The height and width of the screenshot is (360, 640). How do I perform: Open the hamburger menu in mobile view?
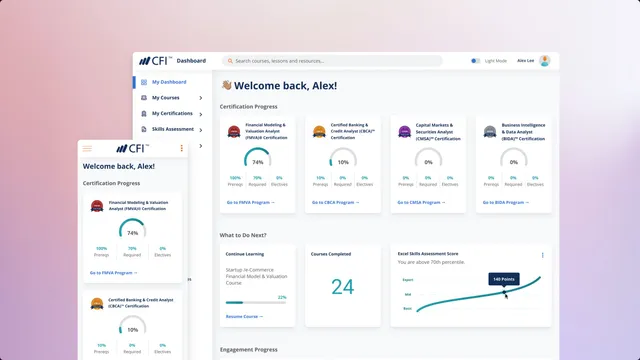click(x=87, y=149)
